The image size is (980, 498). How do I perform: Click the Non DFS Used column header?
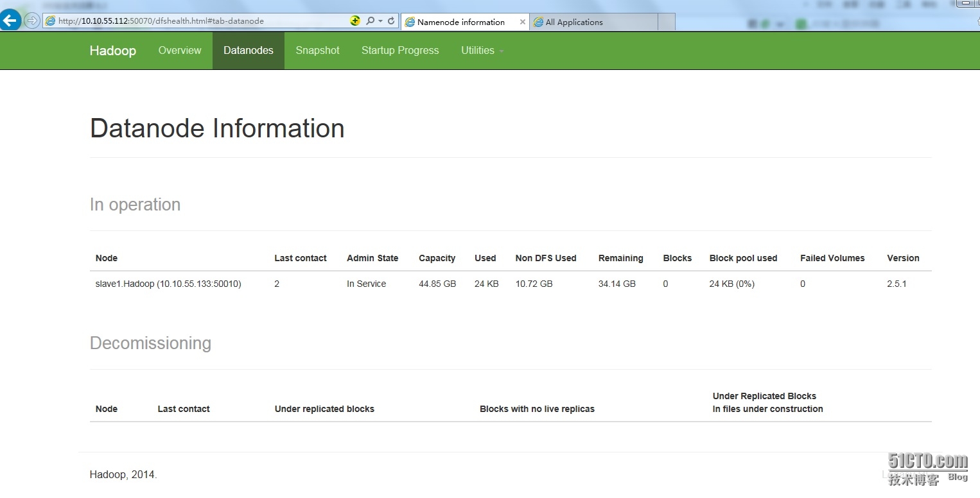pyautogui.click(x=546, y=258)
